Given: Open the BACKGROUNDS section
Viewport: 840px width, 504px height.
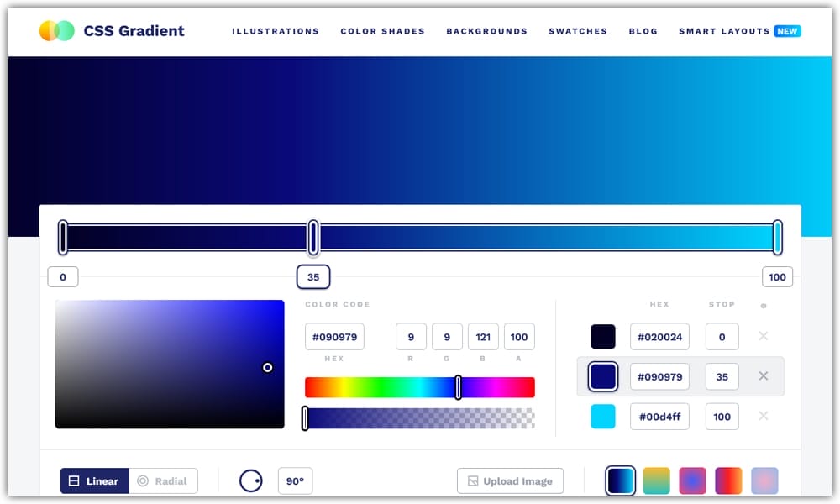Looking at the screenshot, I should click(487, 31).
